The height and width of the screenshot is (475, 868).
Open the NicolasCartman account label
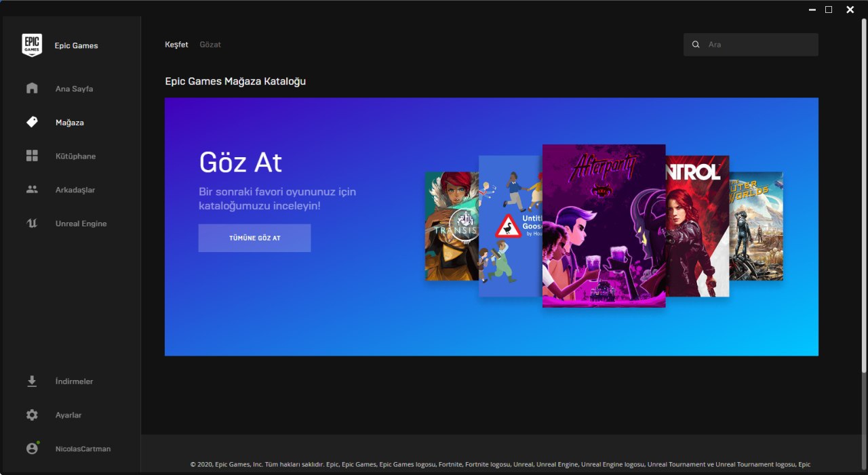(83, 449)
